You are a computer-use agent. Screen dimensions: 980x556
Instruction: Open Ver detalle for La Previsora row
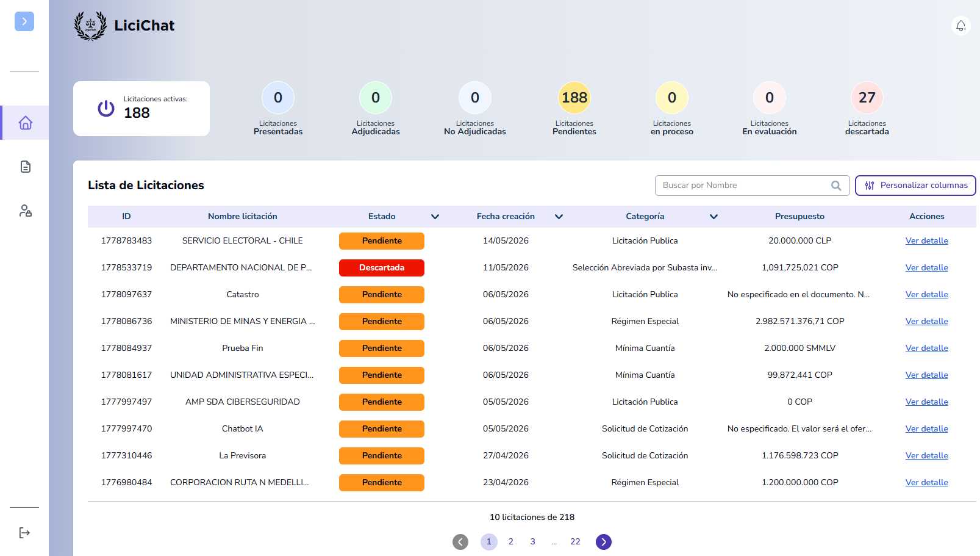[926, 456]
